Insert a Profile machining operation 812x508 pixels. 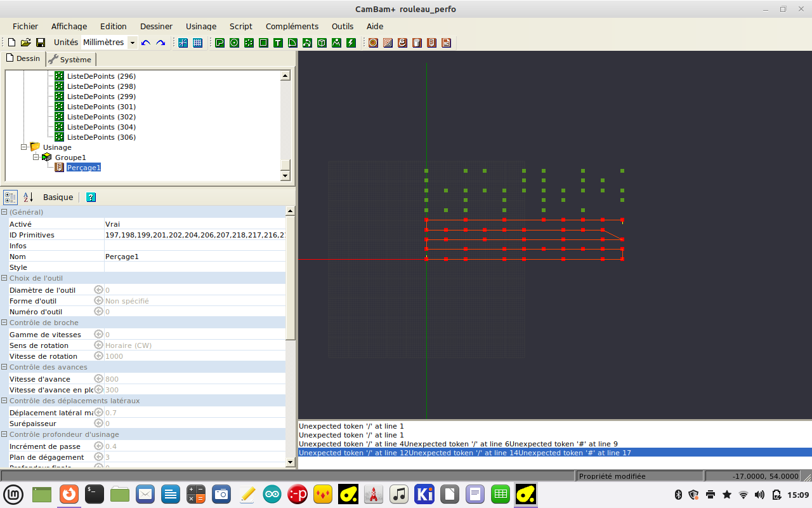pyautogui.click(x=373, y=43)
